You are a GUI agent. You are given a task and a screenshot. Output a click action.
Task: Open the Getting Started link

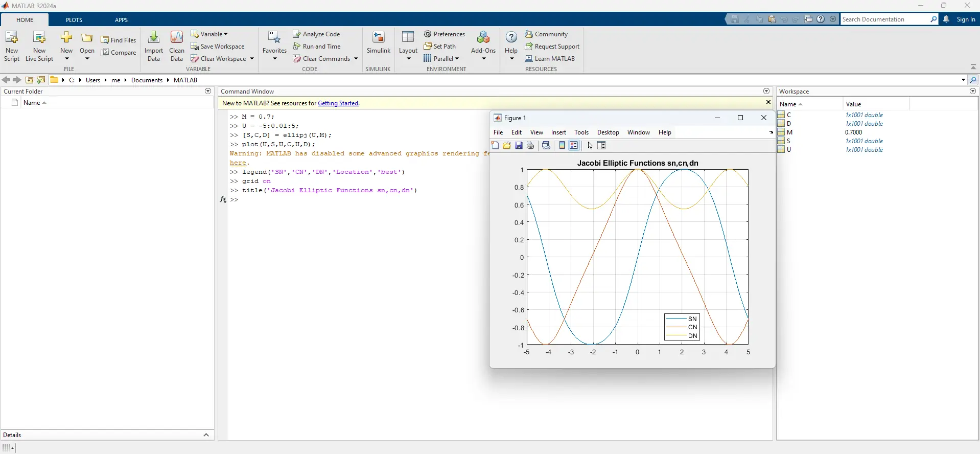click(x=338, y=103)
